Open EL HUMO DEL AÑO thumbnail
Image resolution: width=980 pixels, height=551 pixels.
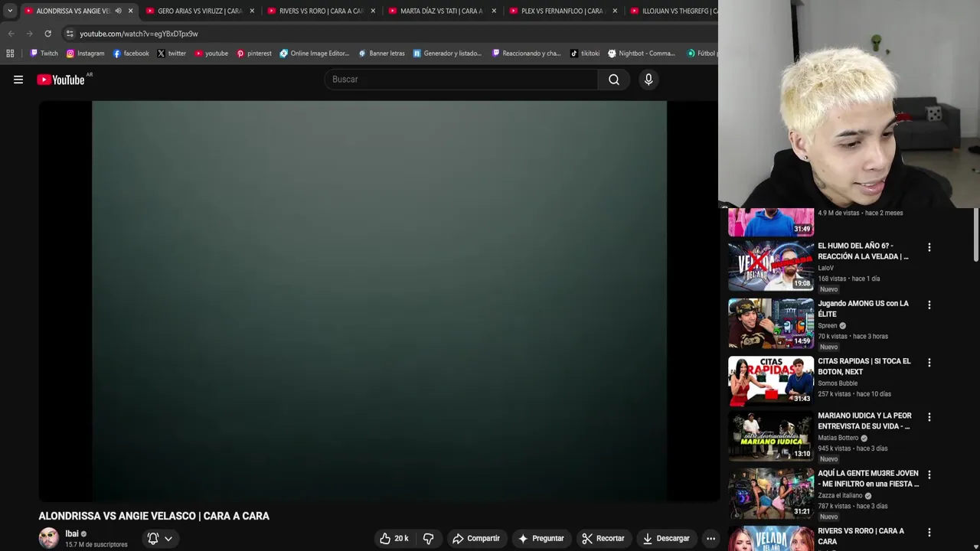coord(771,266)
